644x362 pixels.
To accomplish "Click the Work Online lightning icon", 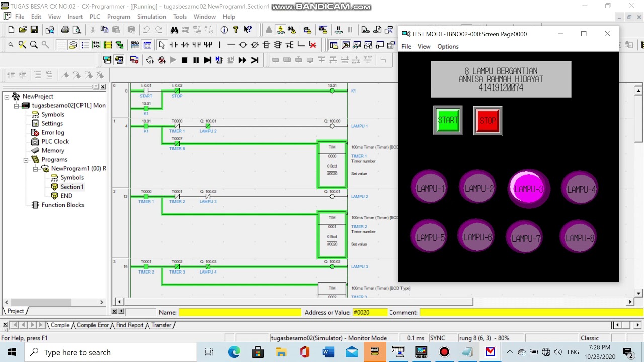I will pos(280,30).
